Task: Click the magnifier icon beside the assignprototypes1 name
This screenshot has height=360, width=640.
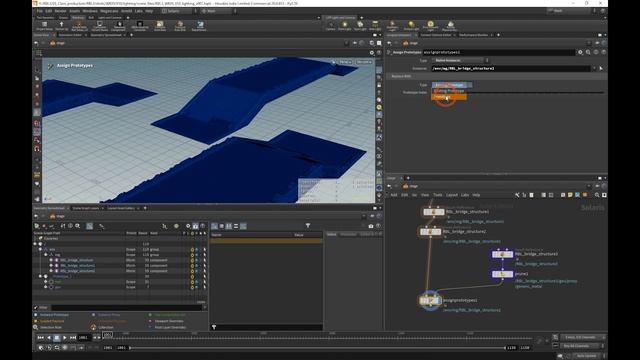Action: 588,52
